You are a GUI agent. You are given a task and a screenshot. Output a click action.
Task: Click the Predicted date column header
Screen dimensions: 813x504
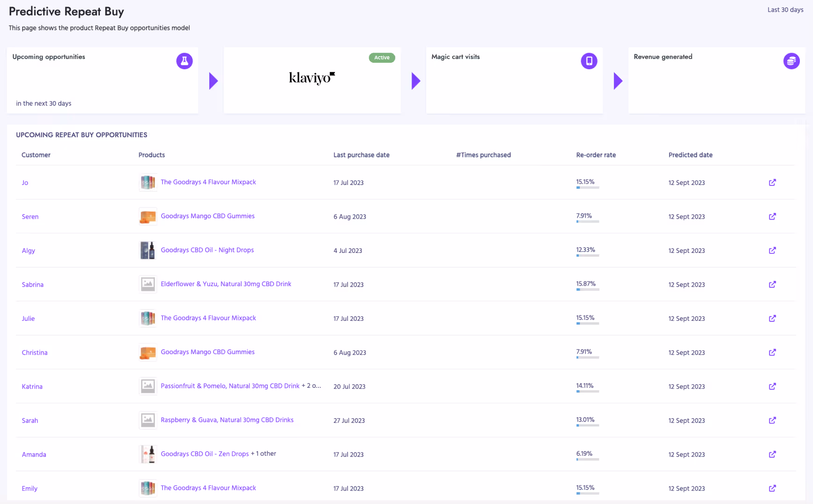[x=690, y=155]
